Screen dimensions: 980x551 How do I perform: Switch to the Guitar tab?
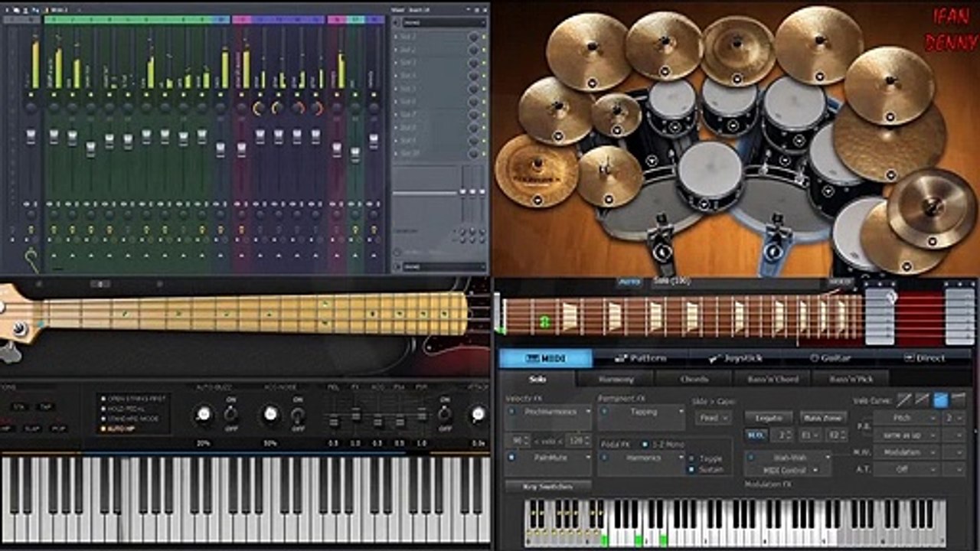coord(830,358)
